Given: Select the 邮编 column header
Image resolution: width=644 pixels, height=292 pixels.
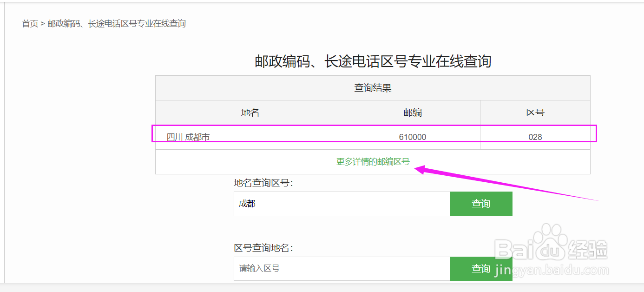Looking at the screenshot, I should click(x=412, y=113).
